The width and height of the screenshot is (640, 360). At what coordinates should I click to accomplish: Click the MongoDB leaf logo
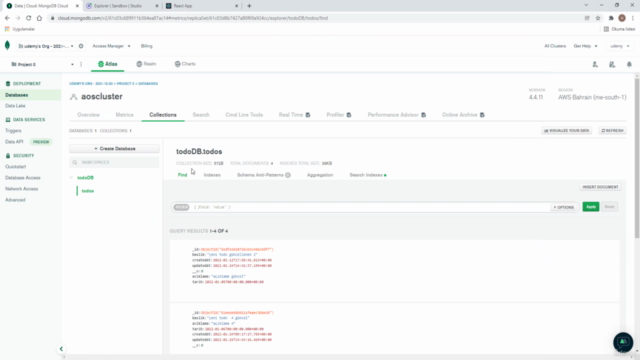click(7, 46)
